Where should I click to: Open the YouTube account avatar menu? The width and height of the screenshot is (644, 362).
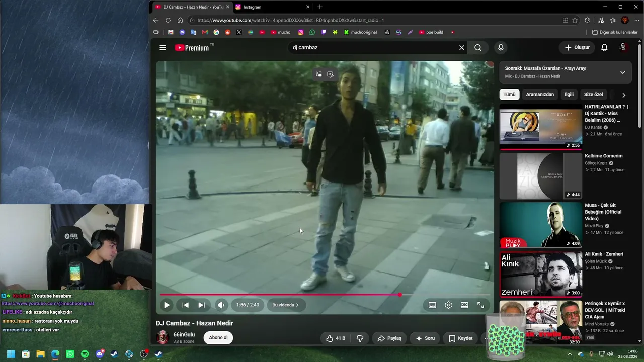tap(623, 48)
